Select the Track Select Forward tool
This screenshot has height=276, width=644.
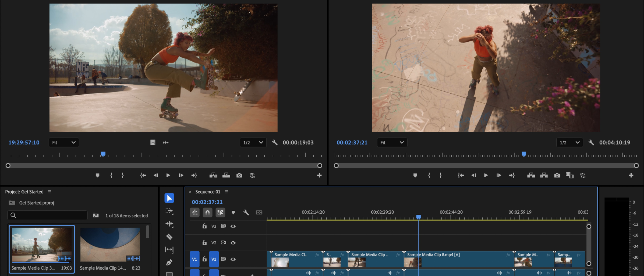pyautogui.click(x=169, y=211)
